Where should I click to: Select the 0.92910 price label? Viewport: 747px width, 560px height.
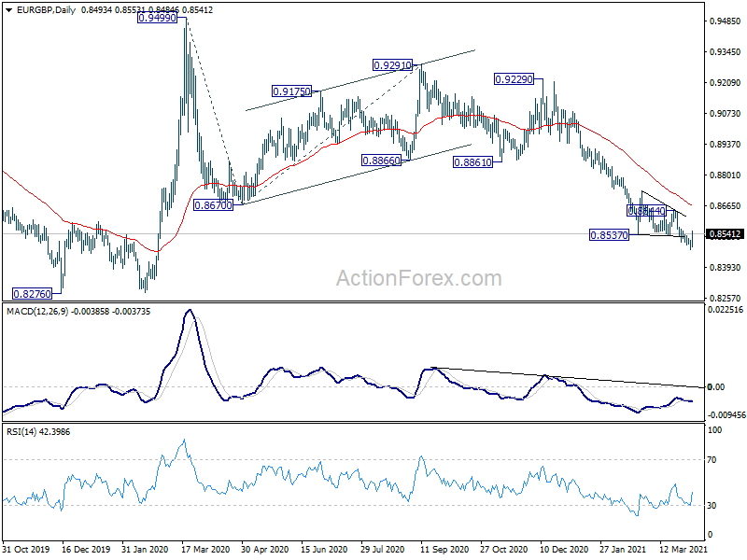[392, 64]
